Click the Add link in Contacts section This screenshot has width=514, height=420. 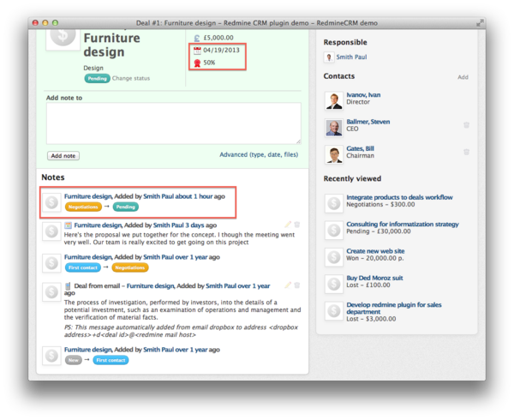click(463, 77)
